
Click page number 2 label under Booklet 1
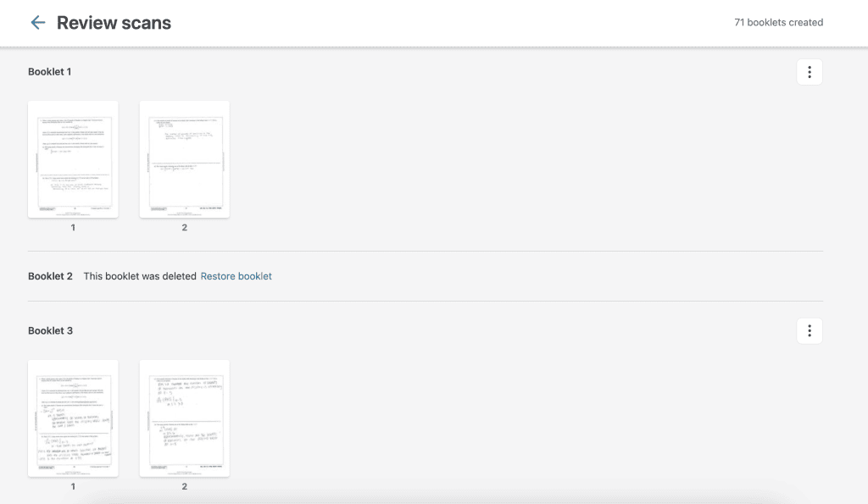click(x=184, y=228)
